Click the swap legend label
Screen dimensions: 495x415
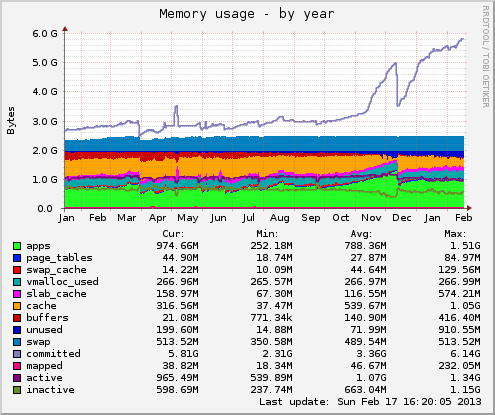(x=38, y=342)
